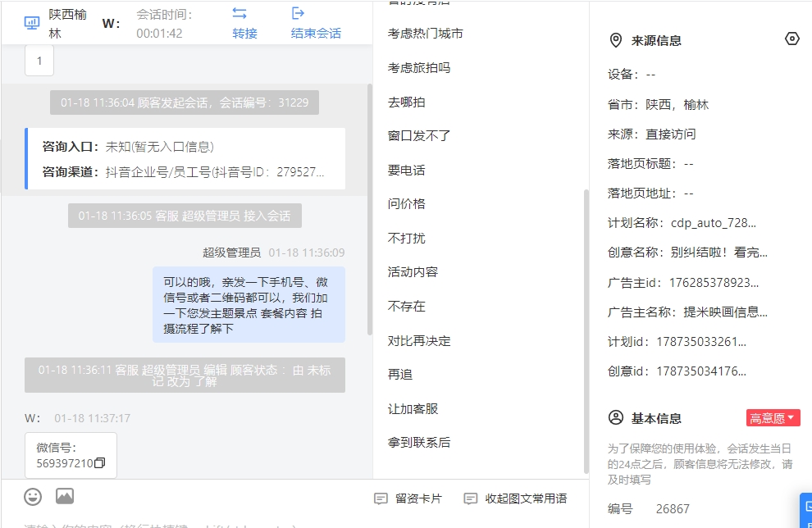812x528 pixels.
Task: Select quick phrase 窗口发不了
Action: pos(419,135)
